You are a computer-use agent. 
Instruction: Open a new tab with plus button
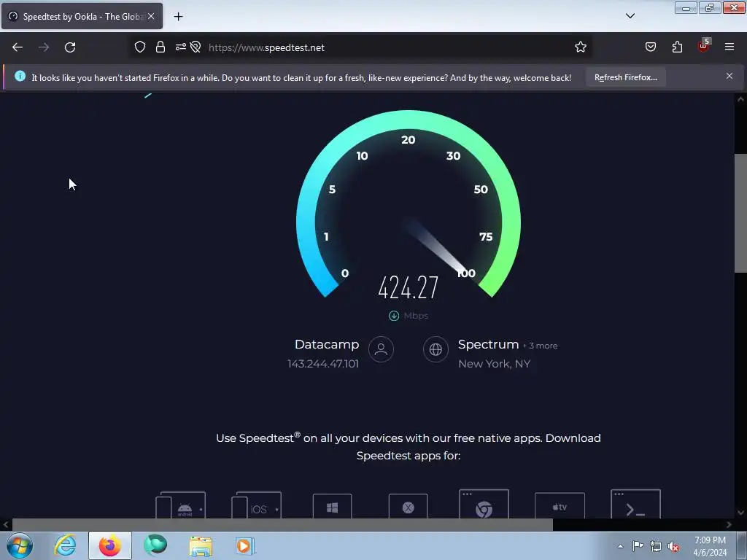[178, 17]
